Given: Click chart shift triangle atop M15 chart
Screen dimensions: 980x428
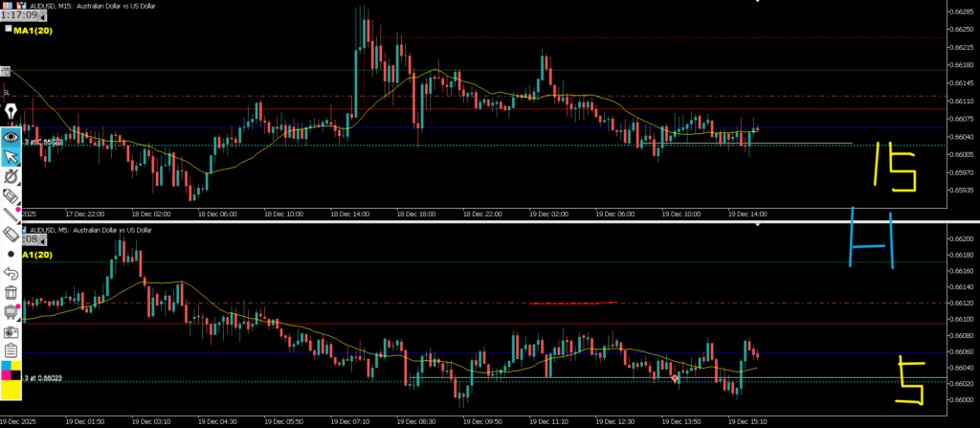Looking at the screenshot, I should point(759,1).
